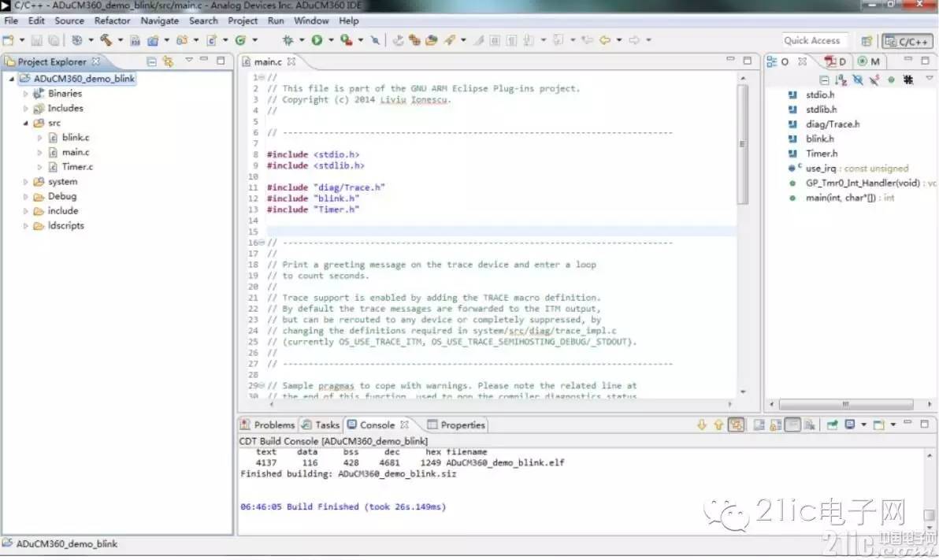
Task: Toggle Hide Non-Public Members green dot icon
Action: point(891,80)
